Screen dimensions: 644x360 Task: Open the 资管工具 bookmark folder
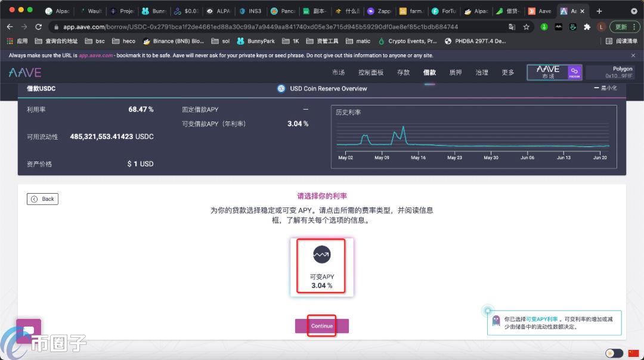tap(323, 41)
